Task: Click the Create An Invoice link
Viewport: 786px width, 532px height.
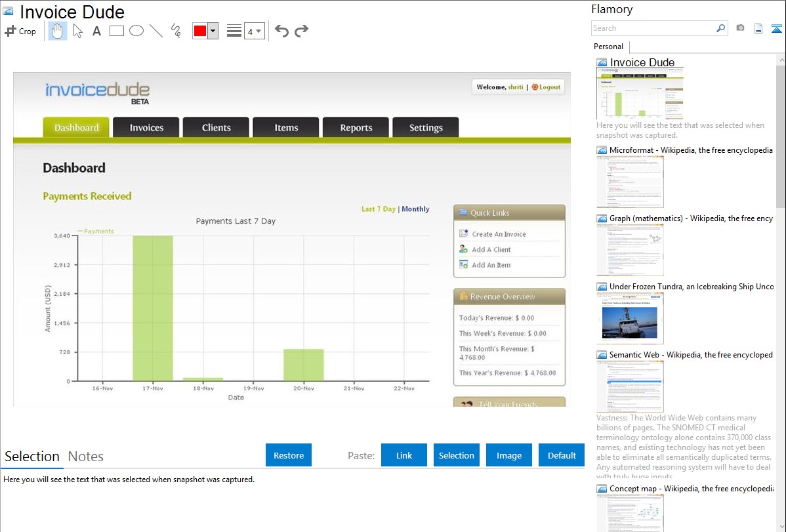Action: [499, 234]
